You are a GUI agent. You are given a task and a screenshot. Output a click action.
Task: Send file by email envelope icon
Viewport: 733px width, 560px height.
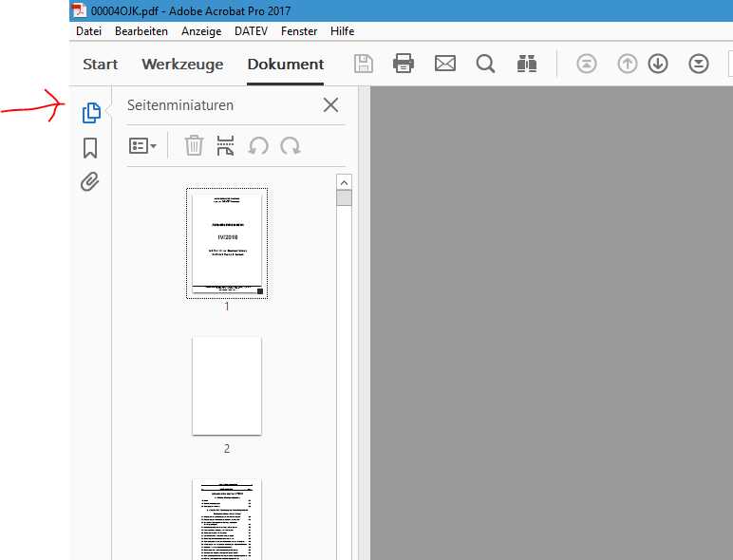coord(445,63)
